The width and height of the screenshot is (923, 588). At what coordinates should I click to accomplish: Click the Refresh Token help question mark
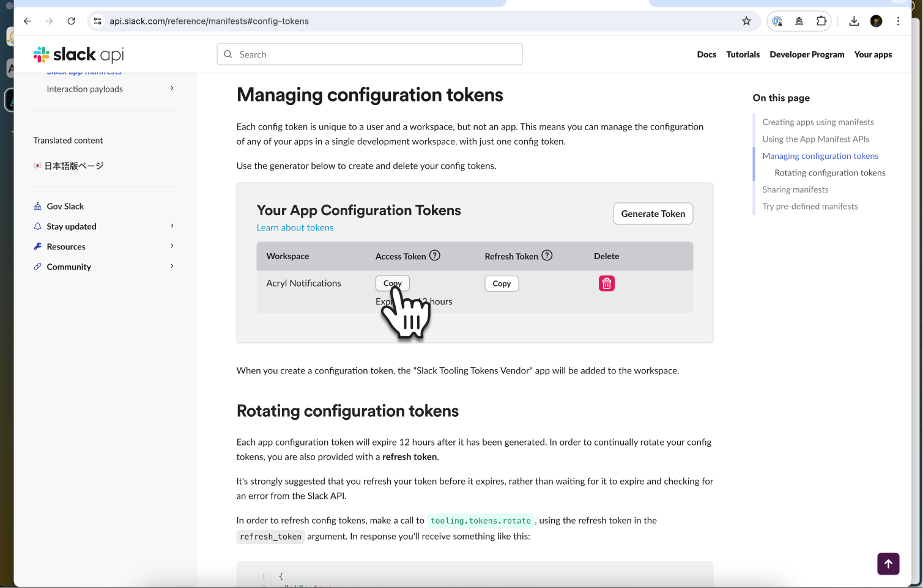click(547, 255)
